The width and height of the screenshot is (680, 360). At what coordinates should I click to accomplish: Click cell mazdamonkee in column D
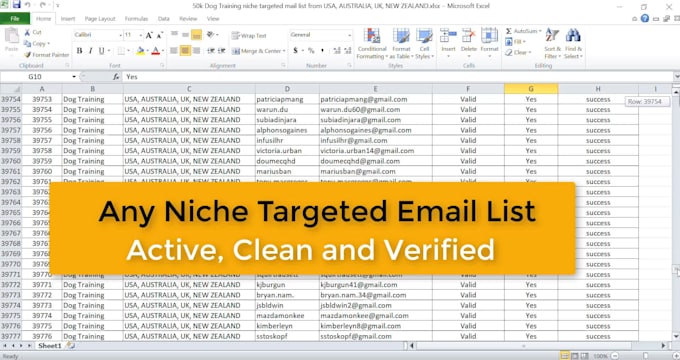(x=287, y=315)
